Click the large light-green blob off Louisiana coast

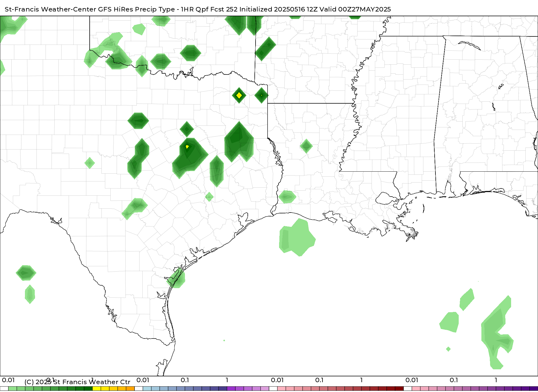(x=297, y=237)
